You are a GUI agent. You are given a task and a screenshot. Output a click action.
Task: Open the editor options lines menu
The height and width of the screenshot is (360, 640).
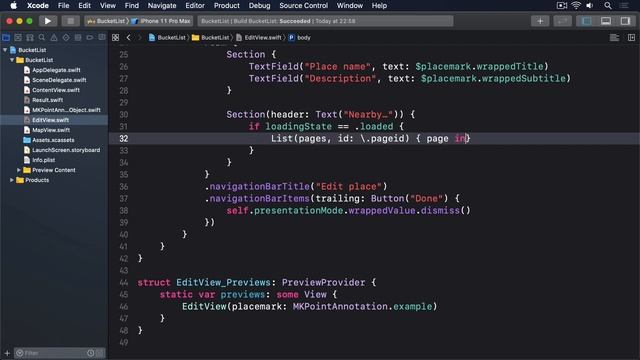(x=614, y=38)
